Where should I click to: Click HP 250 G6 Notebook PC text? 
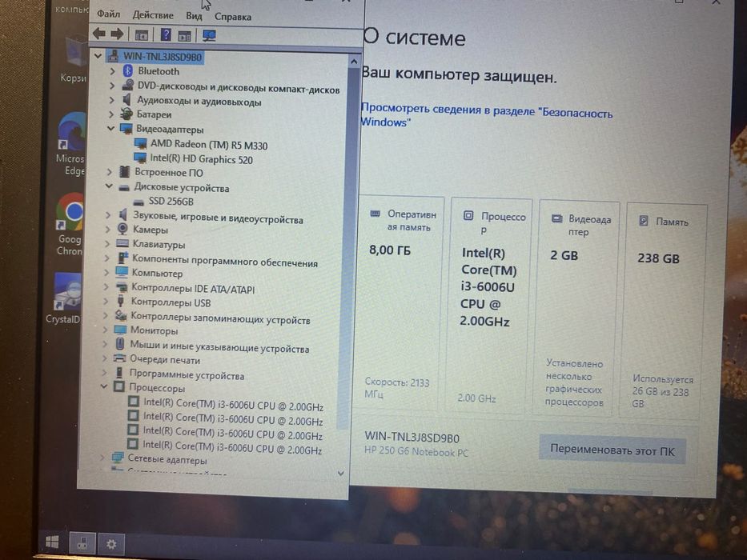pos(416,451)
